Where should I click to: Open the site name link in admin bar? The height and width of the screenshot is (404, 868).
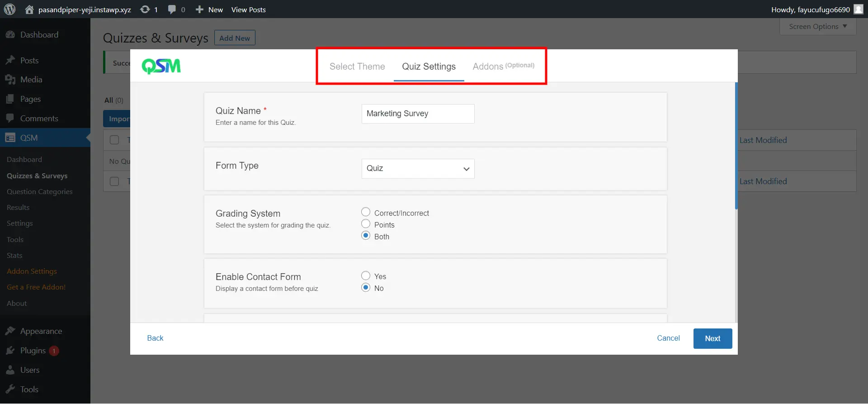pyautogui.click(x=85, y=10)
